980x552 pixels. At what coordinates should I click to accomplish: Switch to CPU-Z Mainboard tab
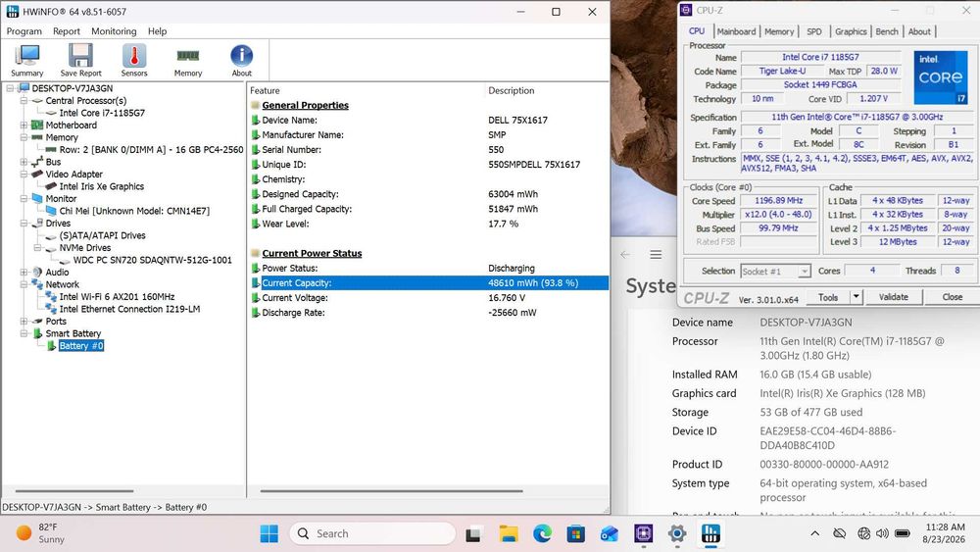pos(736,32)
